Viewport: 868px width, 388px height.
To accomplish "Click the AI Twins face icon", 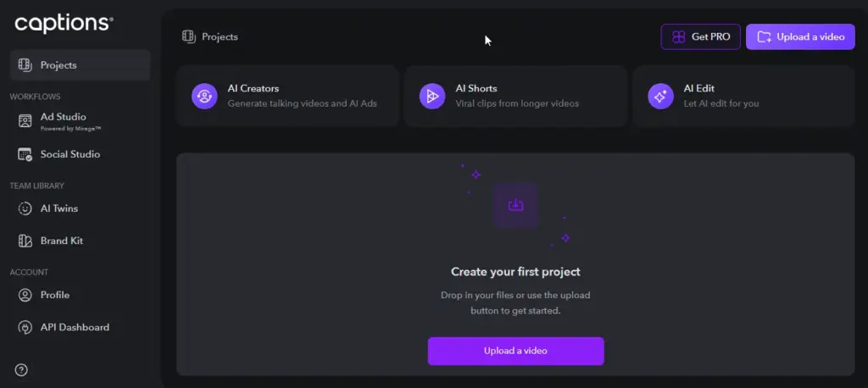I will pyautogui.click(x=25, y=208).
